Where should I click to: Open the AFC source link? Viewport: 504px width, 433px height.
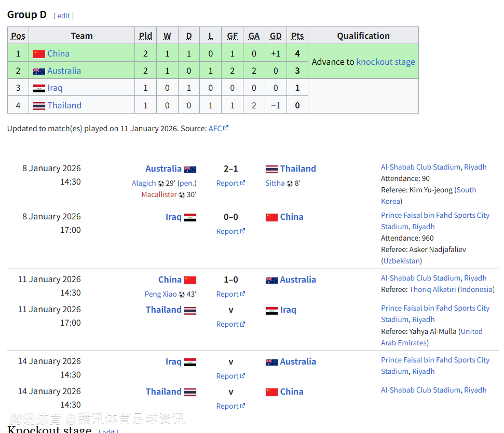[x=215, y=128]
